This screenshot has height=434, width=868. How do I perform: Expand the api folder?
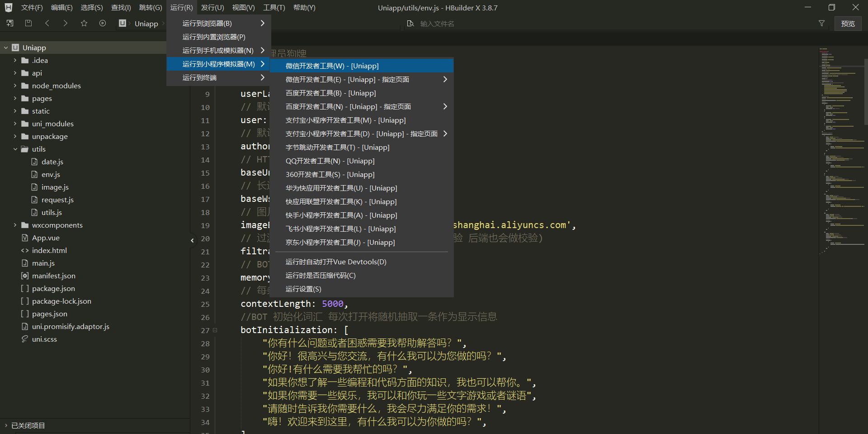(x=15, y=73)
